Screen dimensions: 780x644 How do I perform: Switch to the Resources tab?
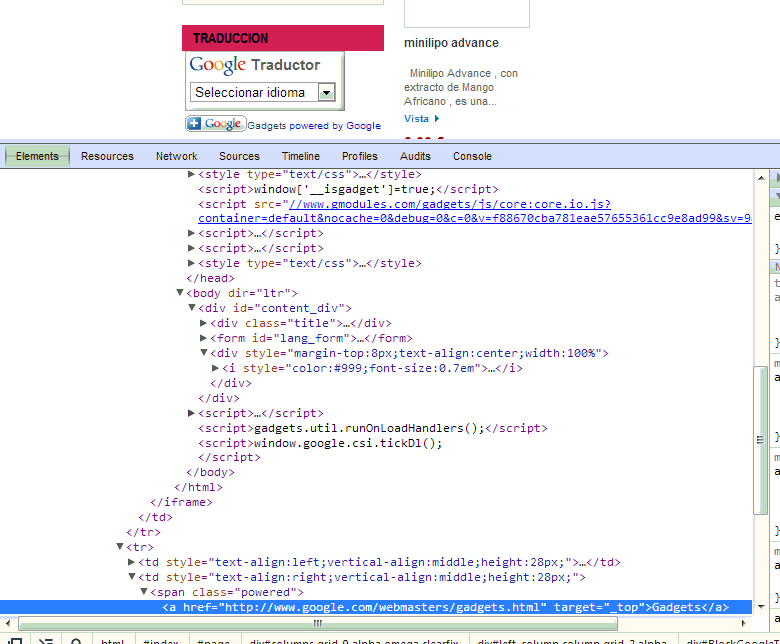pos(107,156)
